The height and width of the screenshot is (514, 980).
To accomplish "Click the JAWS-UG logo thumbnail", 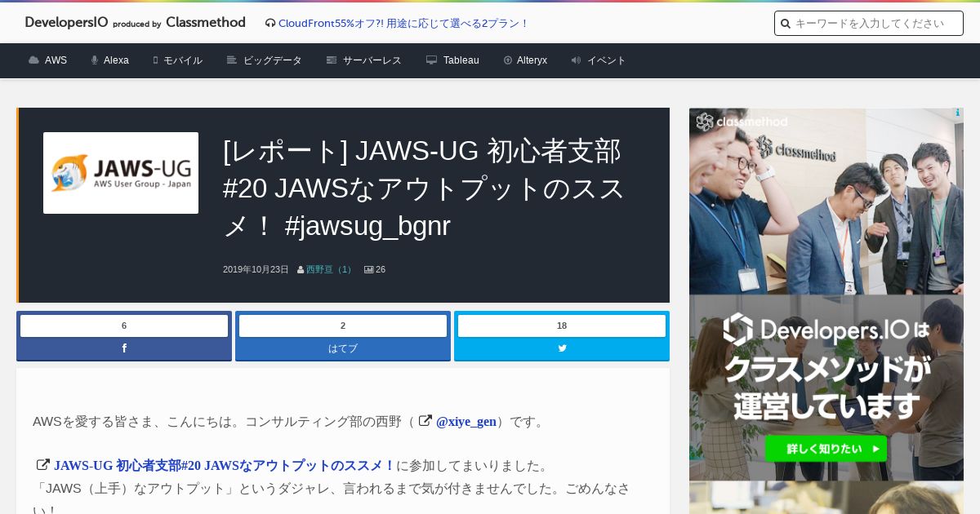I will (121, 173).
